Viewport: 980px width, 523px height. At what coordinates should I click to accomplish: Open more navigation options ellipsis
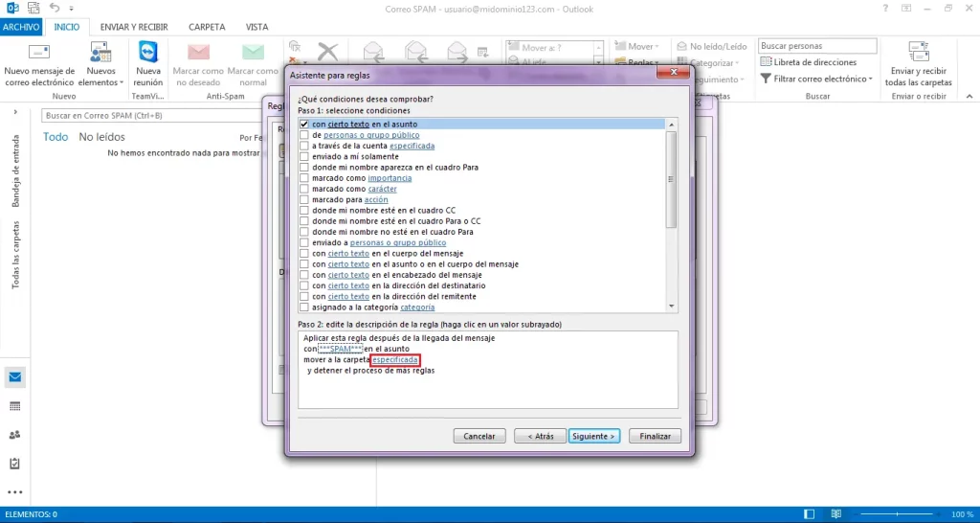[x=15, y=492]
